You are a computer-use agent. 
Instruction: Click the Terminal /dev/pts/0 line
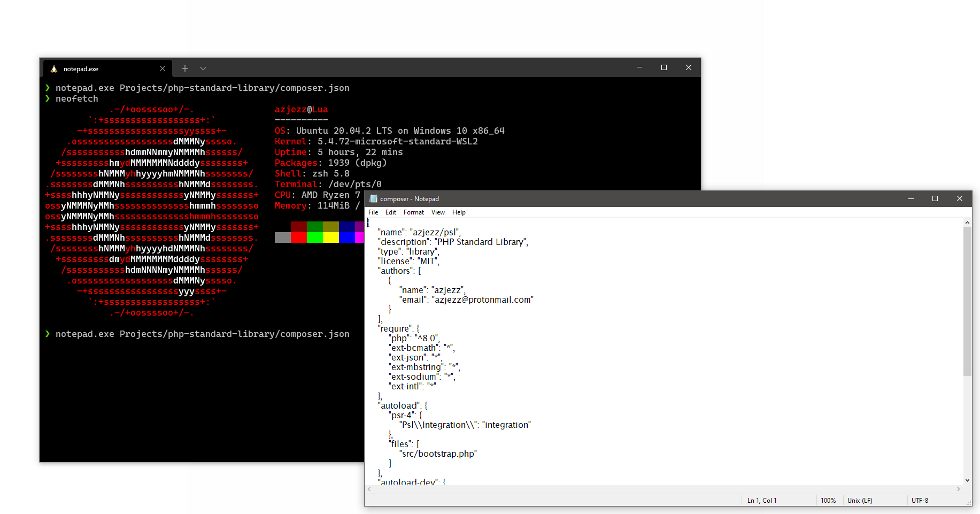pyautogui.click(x=328, y=184)
